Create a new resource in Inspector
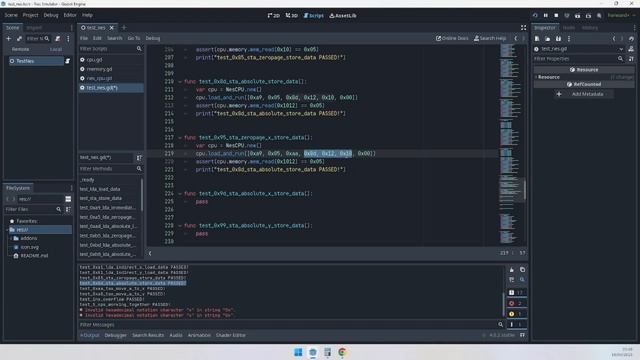Image resolution: width=640 pixels, height=360 pixels. coord(537,38)
